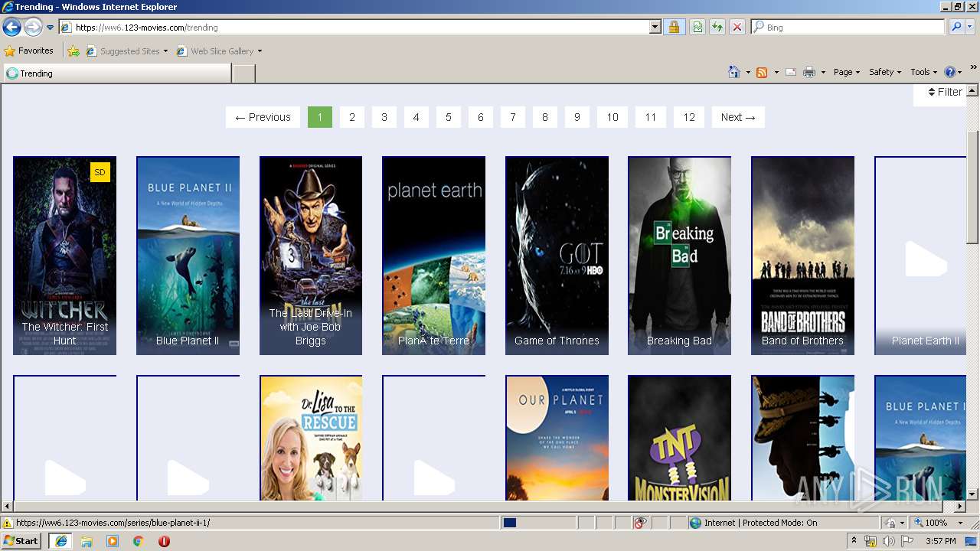
Task: Click the Opera red taskbar icon
Action: [164, 541]
